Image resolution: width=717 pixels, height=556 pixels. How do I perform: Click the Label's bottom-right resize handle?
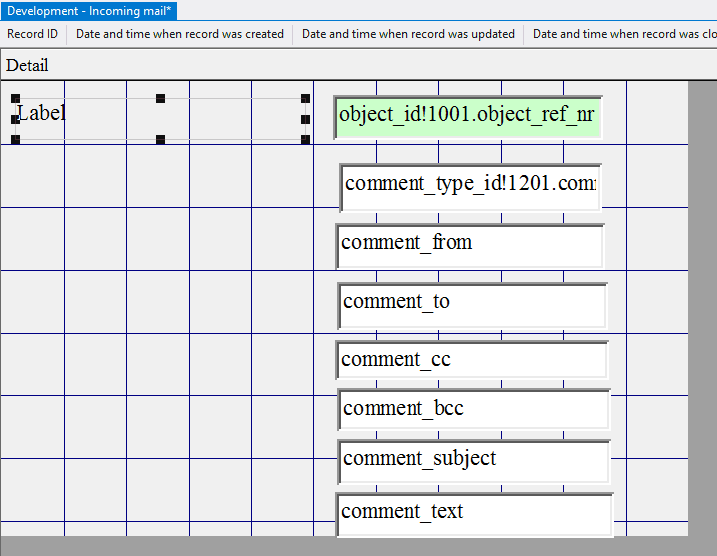306,139
